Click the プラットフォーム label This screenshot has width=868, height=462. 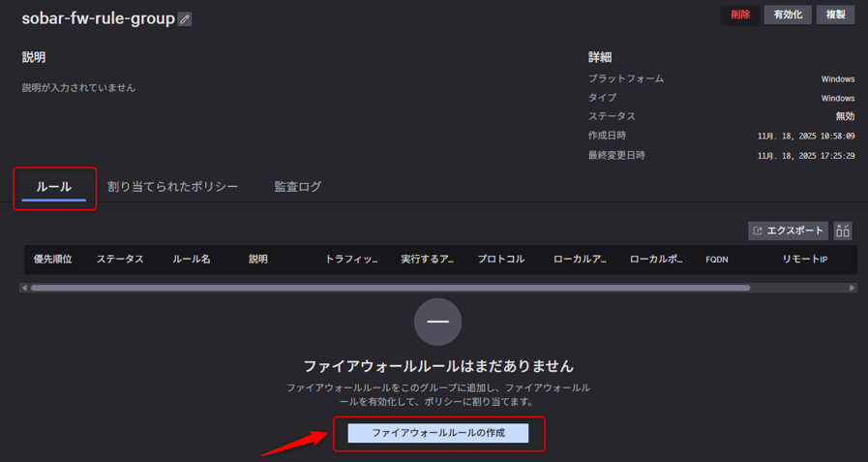coord(625,78)
